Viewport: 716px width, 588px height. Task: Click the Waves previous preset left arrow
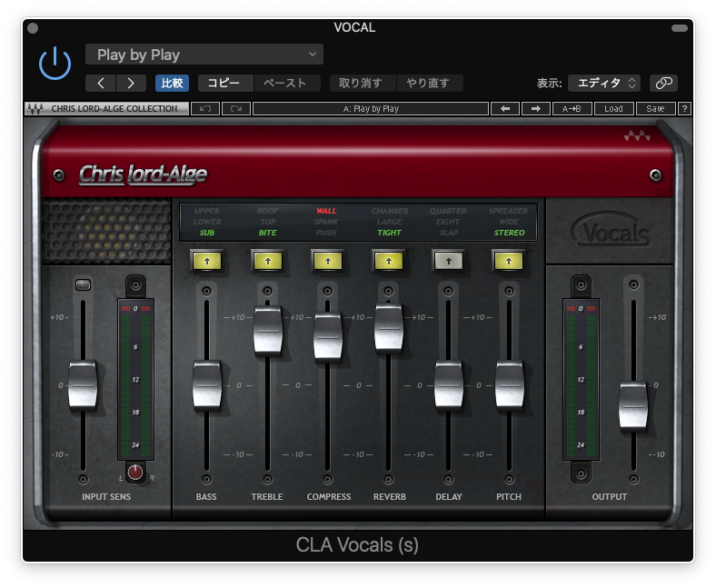(505, 109)
